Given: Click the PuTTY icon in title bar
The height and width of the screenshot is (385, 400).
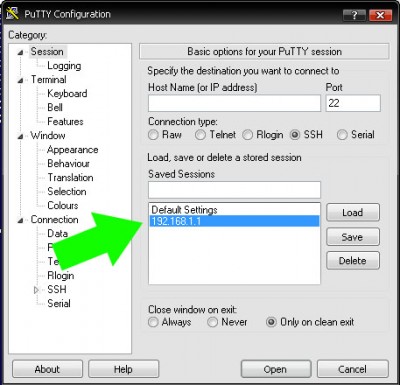Looking at the screenshot, I should (12, 13).
